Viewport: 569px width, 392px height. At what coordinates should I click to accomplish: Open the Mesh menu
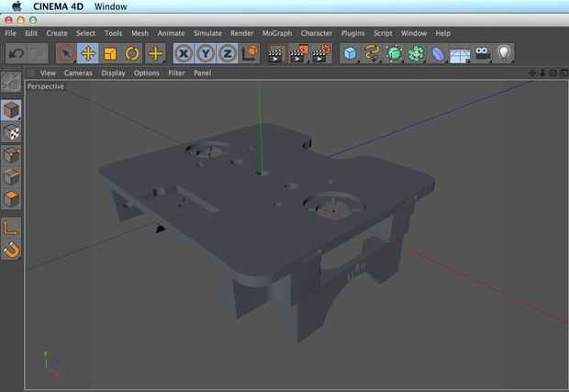point(140,33)
